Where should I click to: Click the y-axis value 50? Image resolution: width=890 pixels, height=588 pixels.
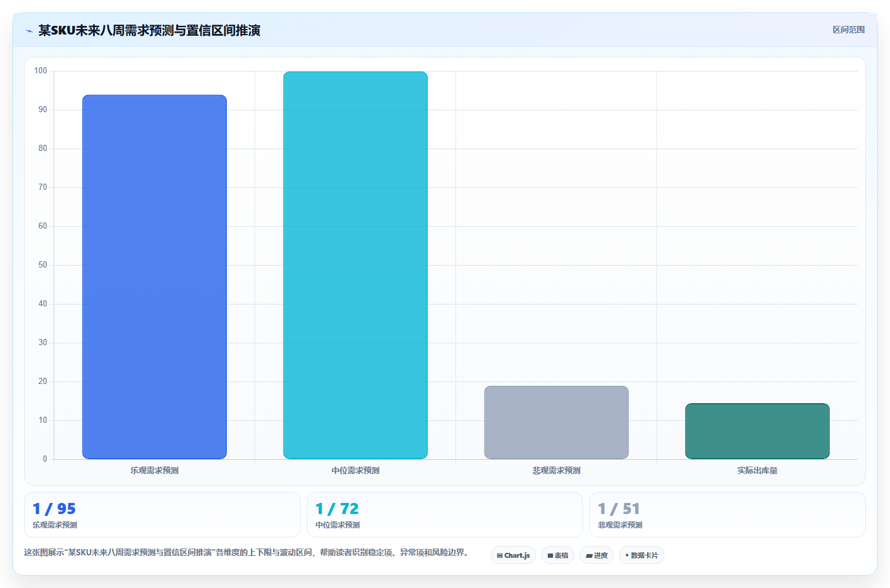[43, 265]
